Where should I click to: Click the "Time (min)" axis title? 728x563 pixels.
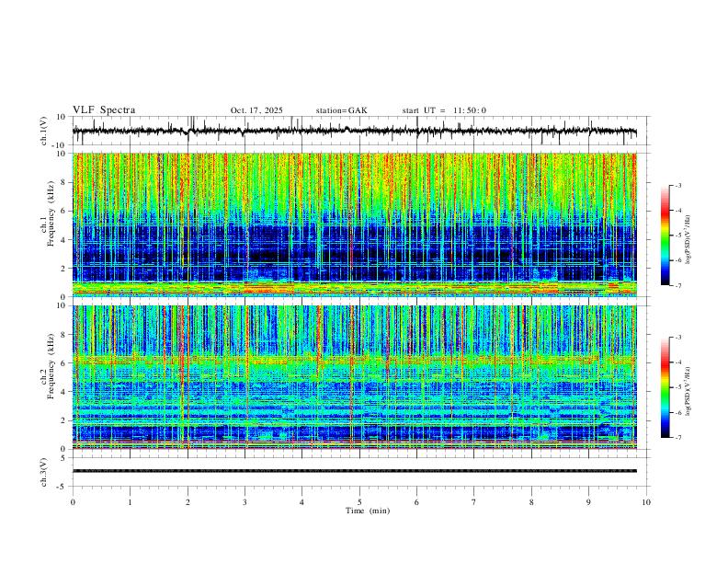click(x=368, y=511)
